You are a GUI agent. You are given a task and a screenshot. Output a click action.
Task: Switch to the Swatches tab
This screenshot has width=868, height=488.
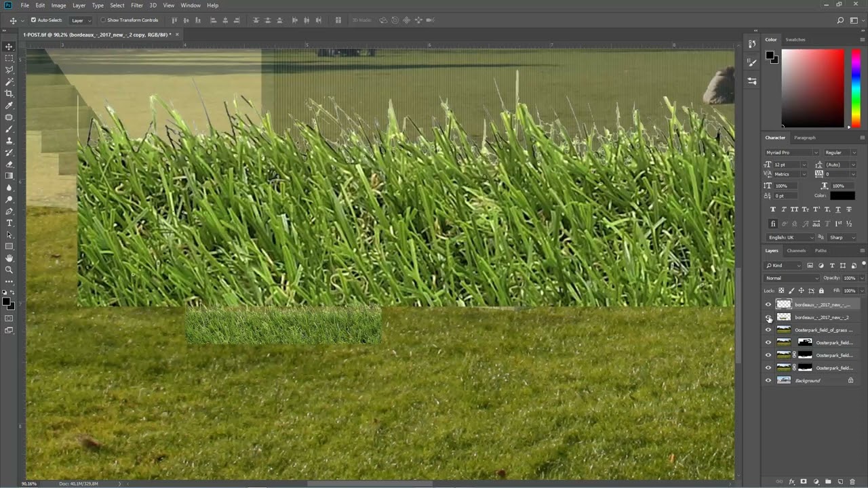click(x=795, y=39)
